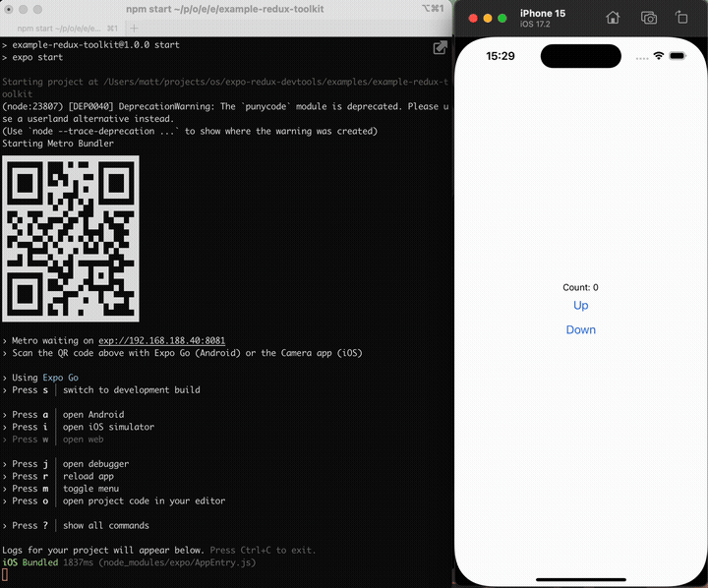708x588 pixels.
Task: Click 'open Android' text in terminal
Action: point(93,415)
